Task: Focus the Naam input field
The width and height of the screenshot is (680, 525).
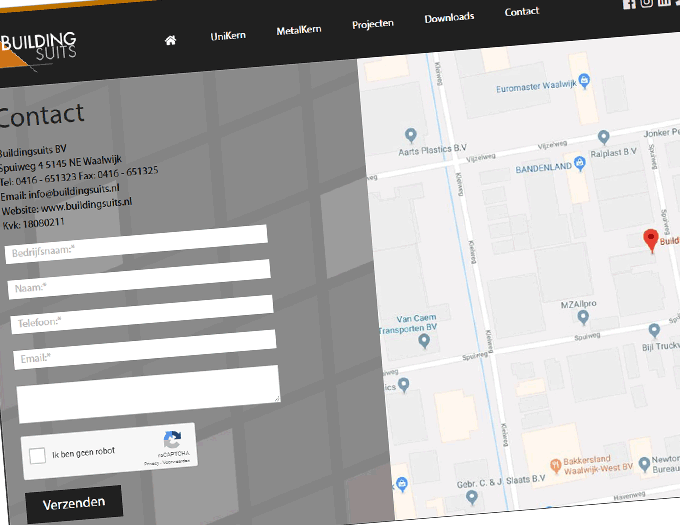Action: click(x=139, y=279)
